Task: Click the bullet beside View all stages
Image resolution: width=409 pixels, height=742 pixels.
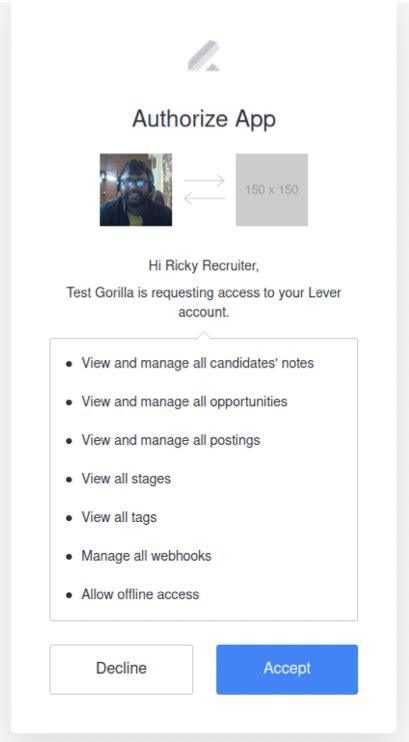Action: click(69, 480)
